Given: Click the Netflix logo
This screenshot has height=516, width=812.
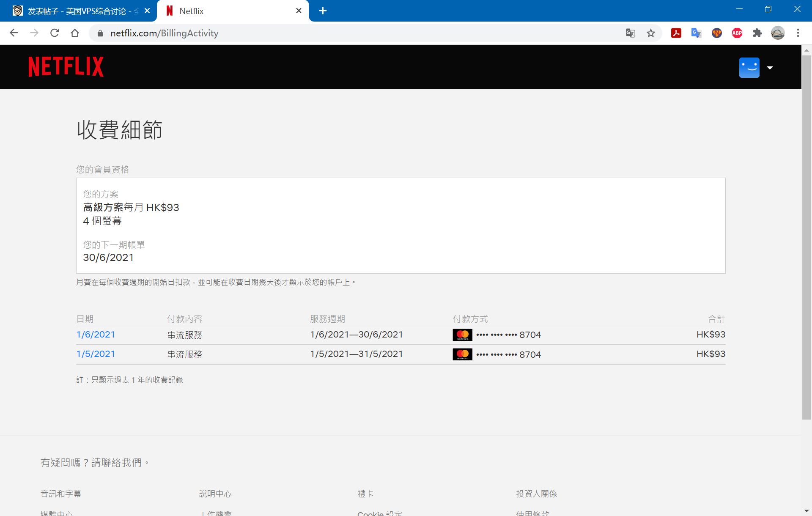Looking at the screenshot, I should [66, 67].
